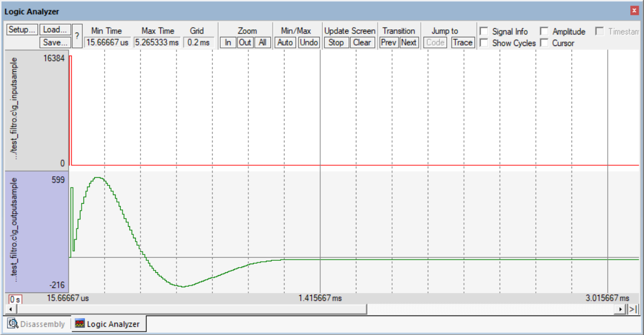644x335 pixels.
Task: Enable the Cursor checkbox
Action: [x=544, y=43]
